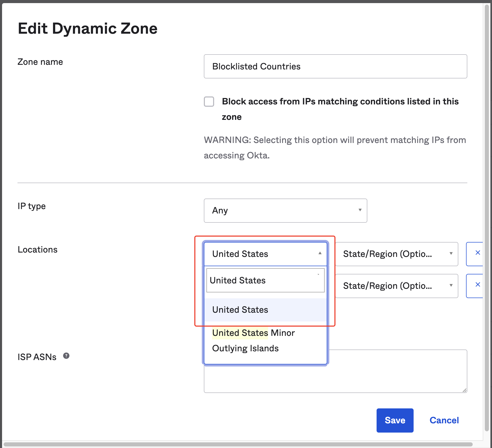Open second row State/Region dropdown

click(x=397, y=286)
